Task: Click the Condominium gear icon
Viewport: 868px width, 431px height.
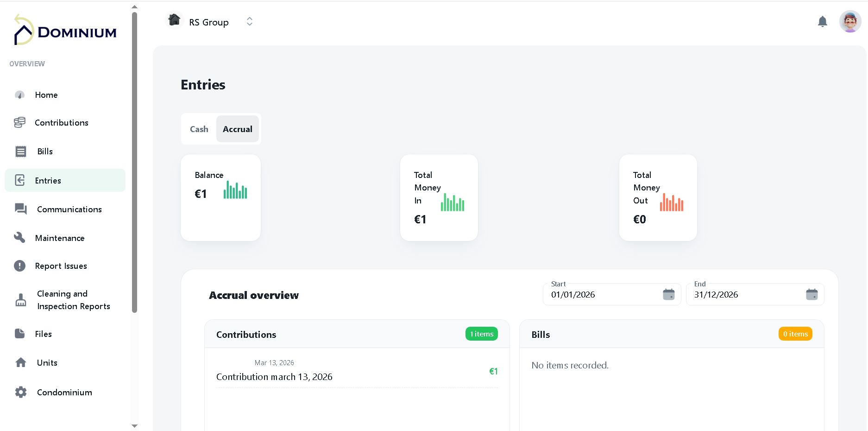Action: tap(20, 392)
